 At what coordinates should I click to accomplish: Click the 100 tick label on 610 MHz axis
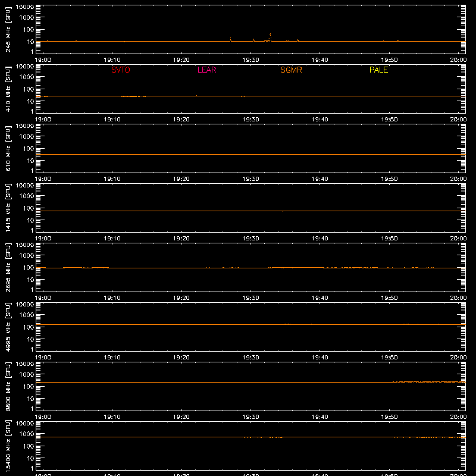[x=29, y=149]
